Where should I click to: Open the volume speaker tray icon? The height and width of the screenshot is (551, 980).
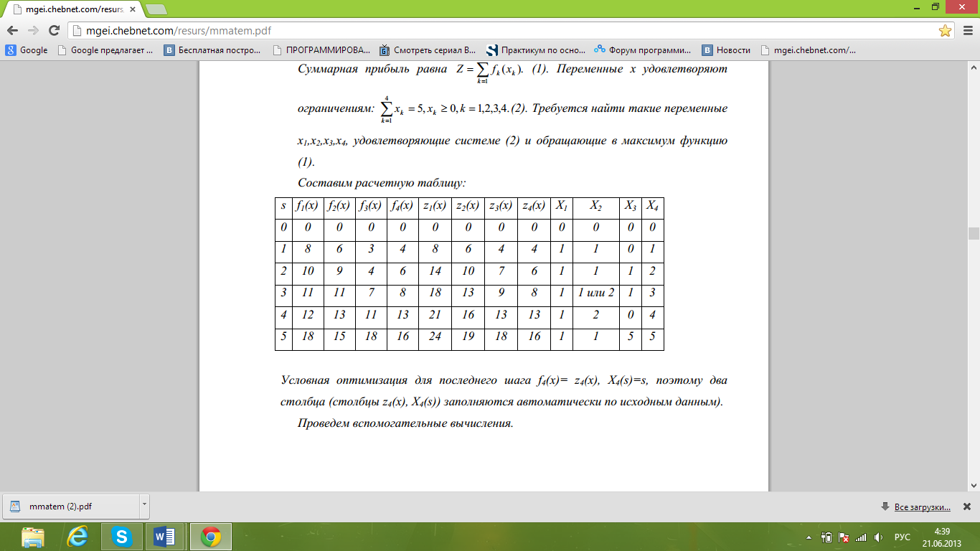click(x=878, y=537)
